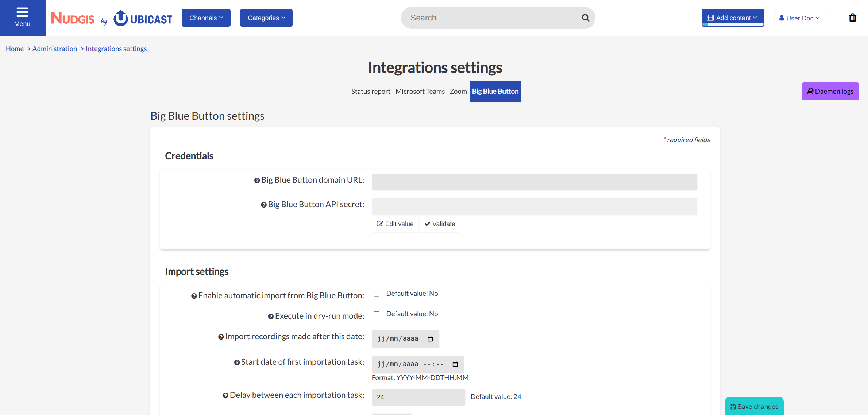Click the start date of first importation field
This screenshot has width=868, height=415.
coord(418,364)
